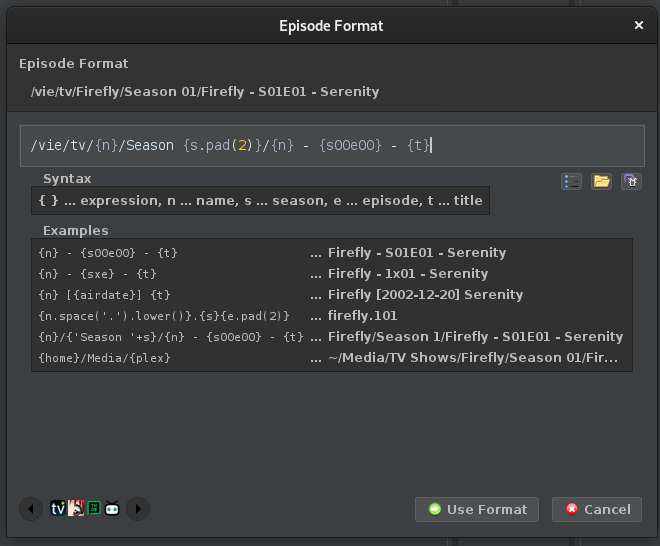
Task: Open the bindings list icon
Action: click(x=571, y=181)
